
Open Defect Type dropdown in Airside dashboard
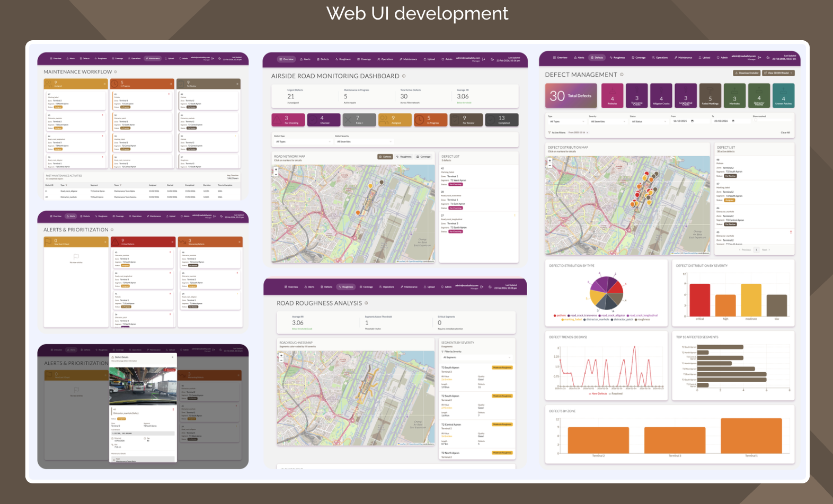click(303, 141)
